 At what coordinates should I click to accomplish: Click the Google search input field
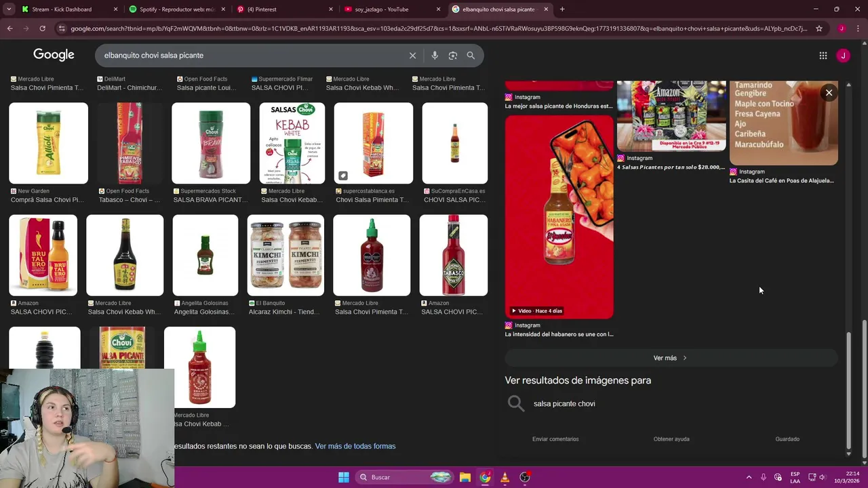(251, 56)
